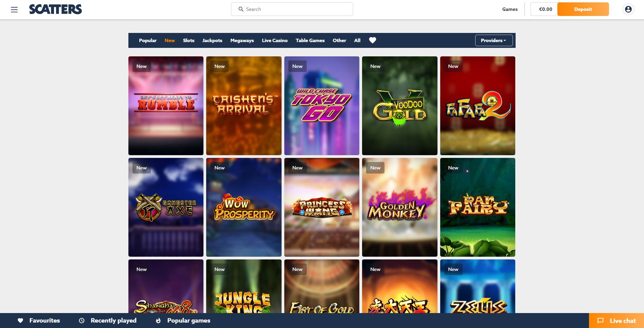Screen dimensions: 644x328
Task: Select the Other category tab
Action: click(339, 40)
